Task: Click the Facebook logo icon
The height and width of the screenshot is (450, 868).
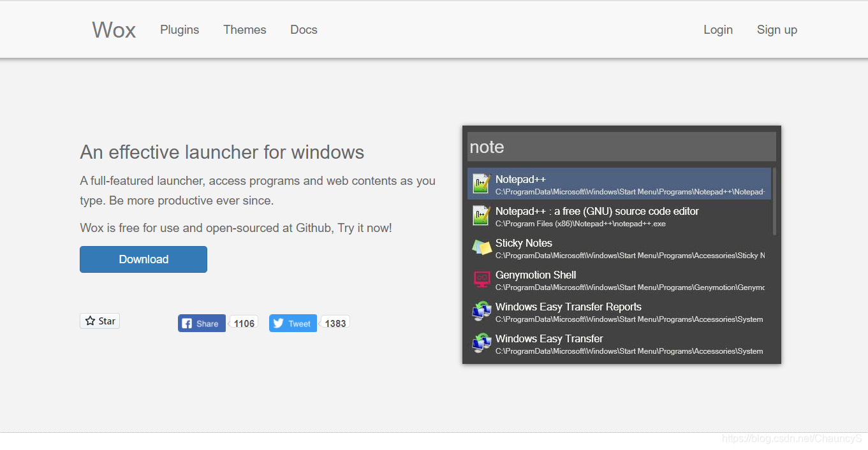Action: coord(187,324)
